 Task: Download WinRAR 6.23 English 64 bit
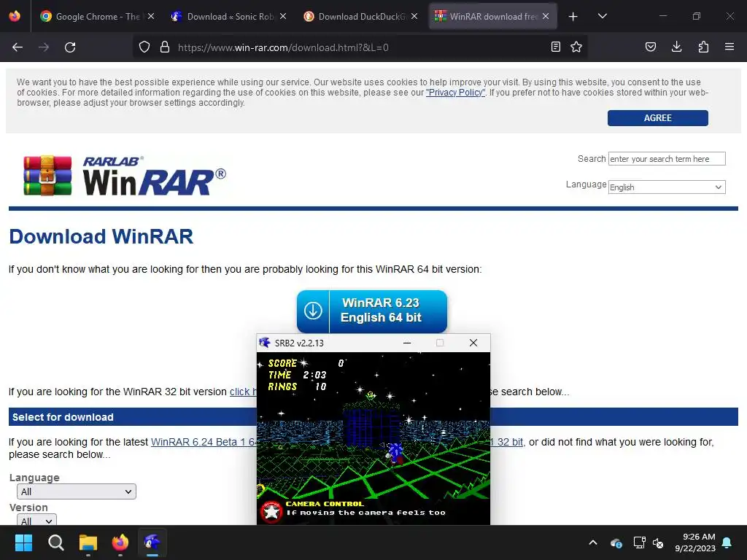(371, 311)
